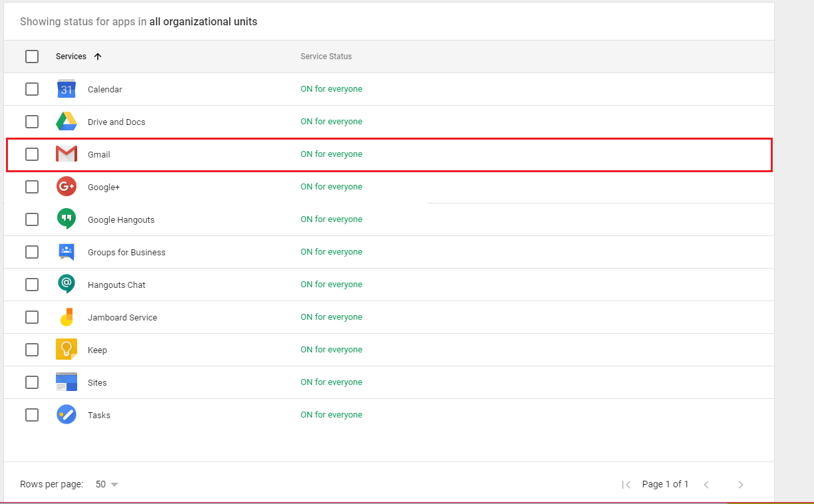Click the Google Hangouts green icon
The image size is (814, 504).
tap(67, 219)
